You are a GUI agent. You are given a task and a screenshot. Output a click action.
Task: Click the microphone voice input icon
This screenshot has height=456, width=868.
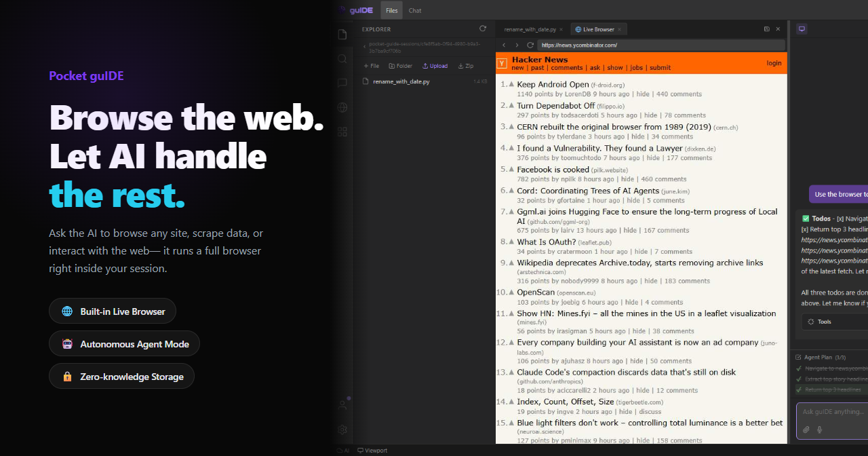(819, 430)
